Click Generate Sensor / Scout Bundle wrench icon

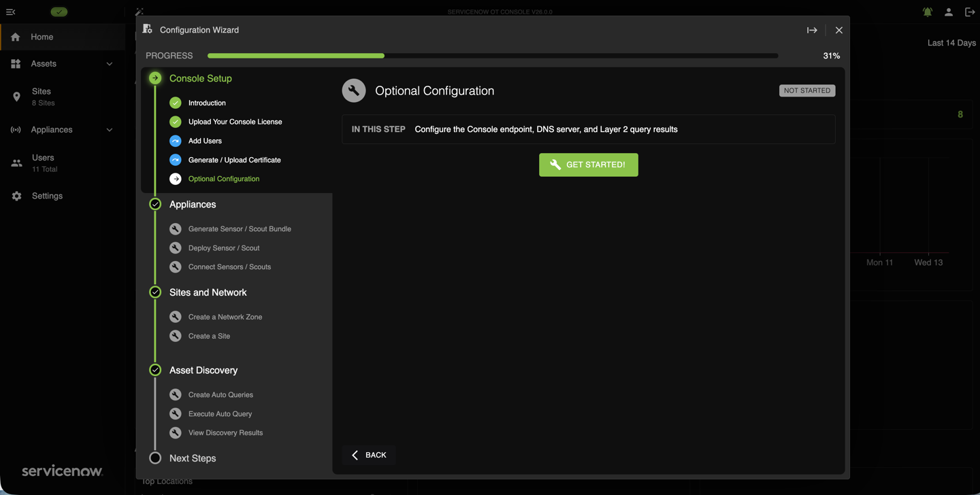(176, 229)
